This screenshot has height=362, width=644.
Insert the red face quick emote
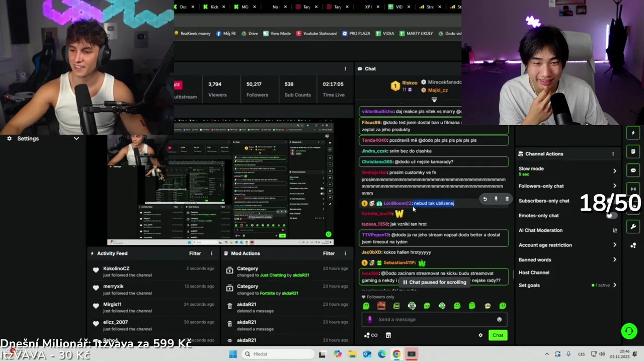point(381,306)
